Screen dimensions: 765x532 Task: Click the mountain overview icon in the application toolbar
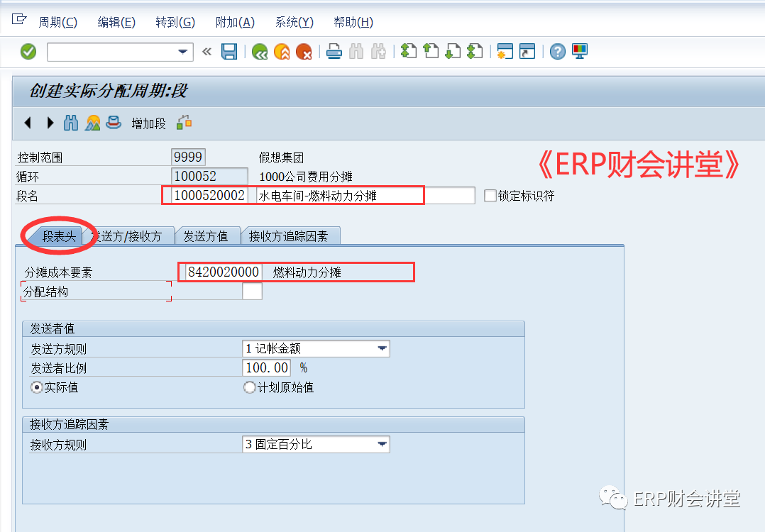(x=92, y=123)
